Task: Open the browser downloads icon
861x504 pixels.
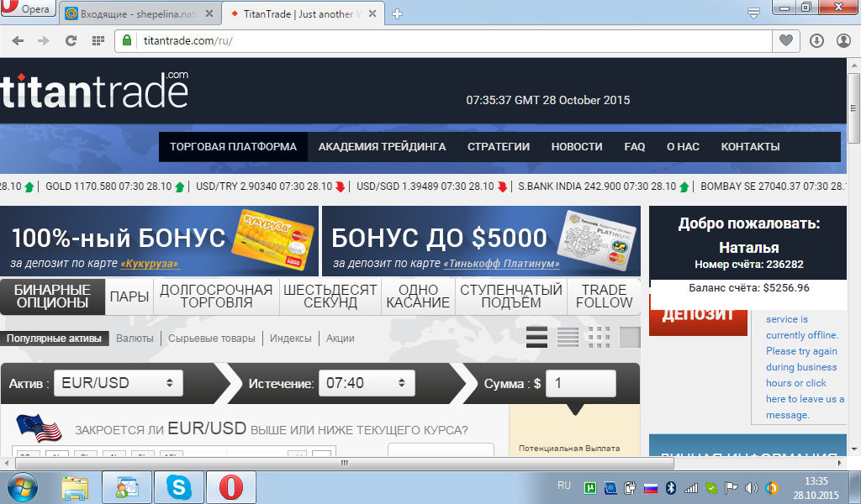Action: tap(816, 40)
